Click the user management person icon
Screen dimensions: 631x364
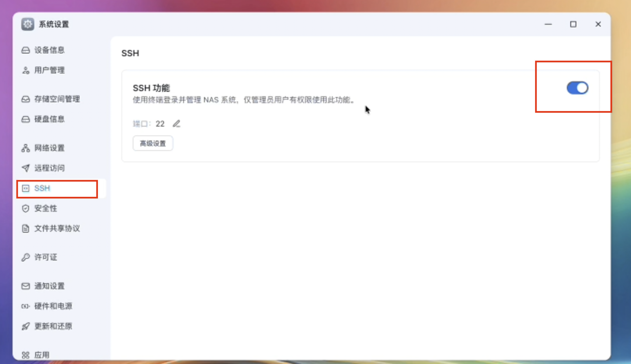(26, 70)
